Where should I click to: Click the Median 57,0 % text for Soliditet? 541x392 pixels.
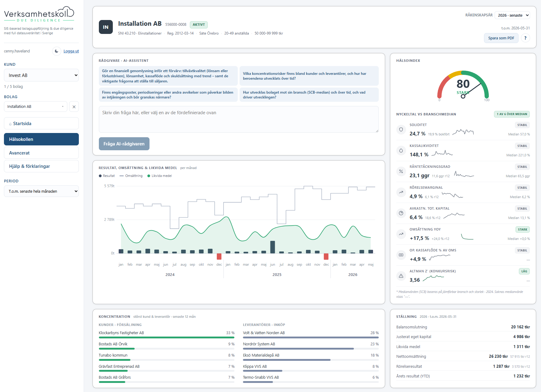pyautogui.click(x=519, y=134)
